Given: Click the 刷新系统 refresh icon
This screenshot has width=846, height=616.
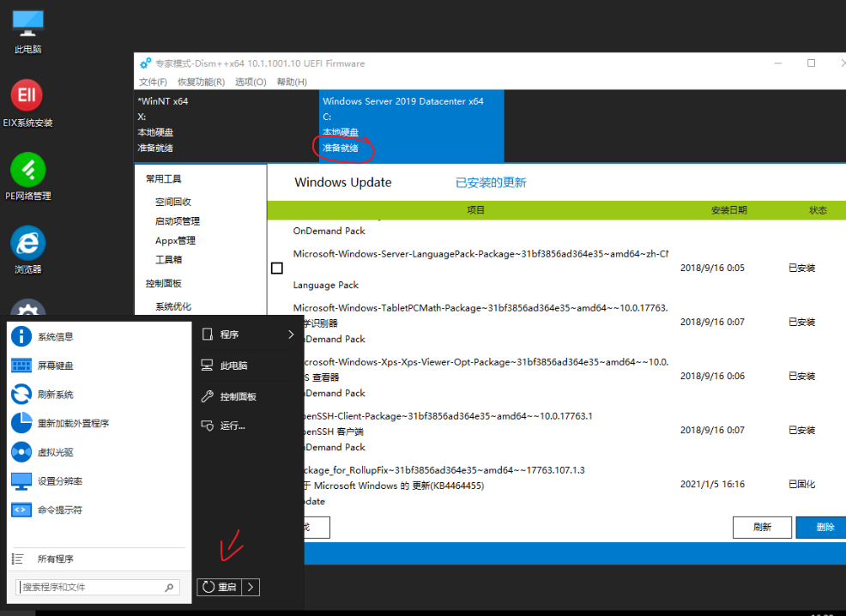Looking at the screenshot, I should (21, 395).
